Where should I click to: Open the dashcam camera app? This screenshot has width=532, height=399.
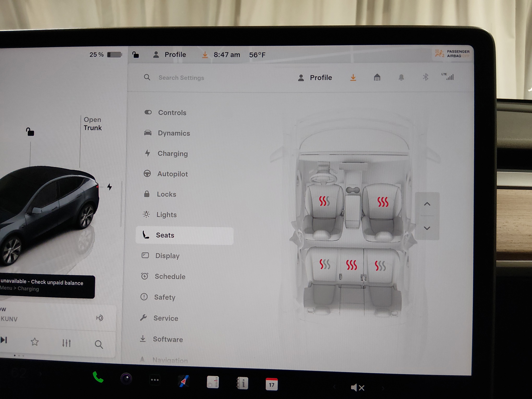[126, 379]
